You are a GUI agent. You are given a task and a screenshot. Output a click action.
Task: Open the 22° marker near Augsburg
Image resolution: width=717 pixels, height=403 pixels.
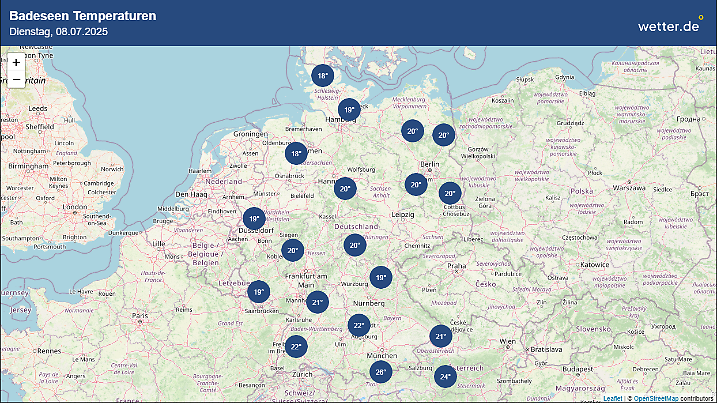pyautogui.click(x=359, y=325)
